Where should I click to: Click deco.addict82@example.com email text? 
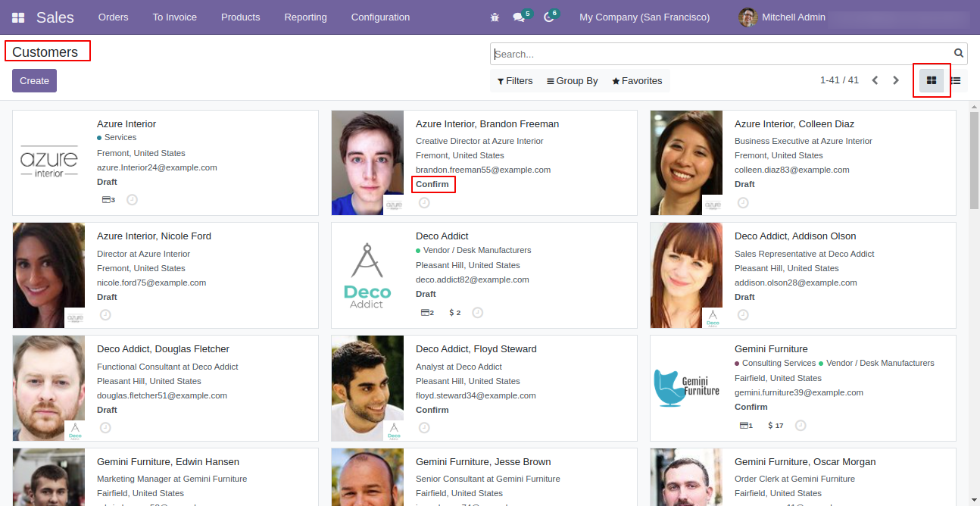tap(473, 280)
